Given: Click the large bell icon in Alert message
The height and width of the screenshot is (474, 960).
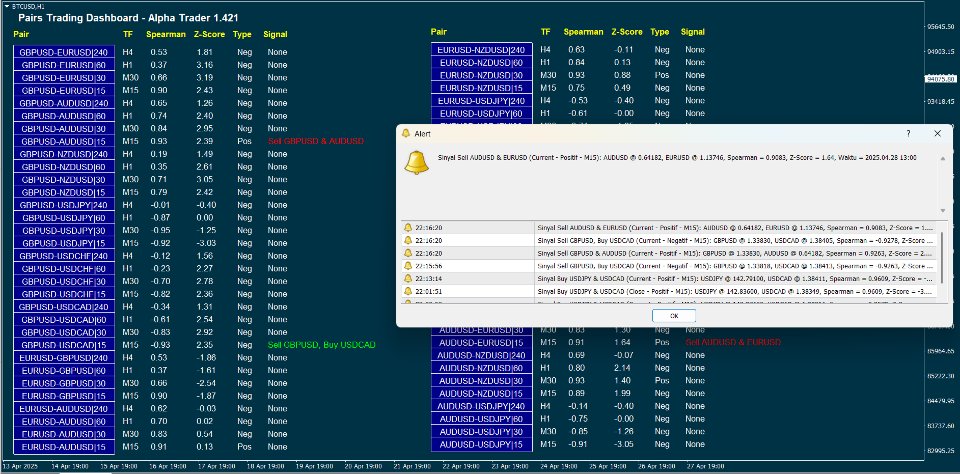Looking at the screenshot, I should 416,162.
